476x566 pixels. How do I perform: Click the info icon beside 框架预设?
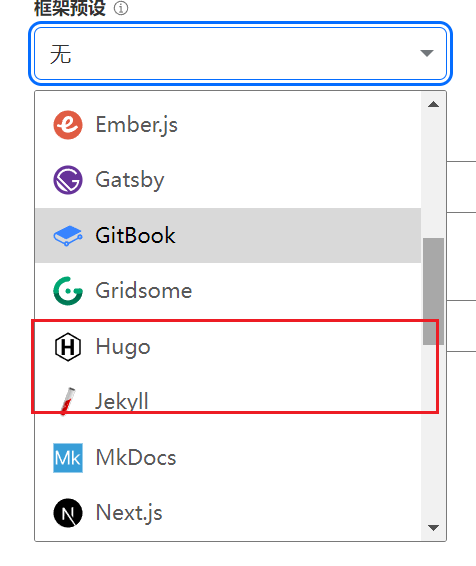(121, 8)
